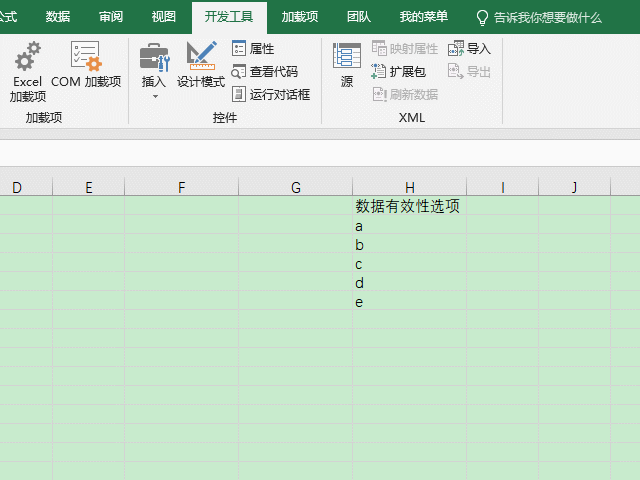
Task: Select cell with 数据有效性选项
Action: [x=410, y=206]
